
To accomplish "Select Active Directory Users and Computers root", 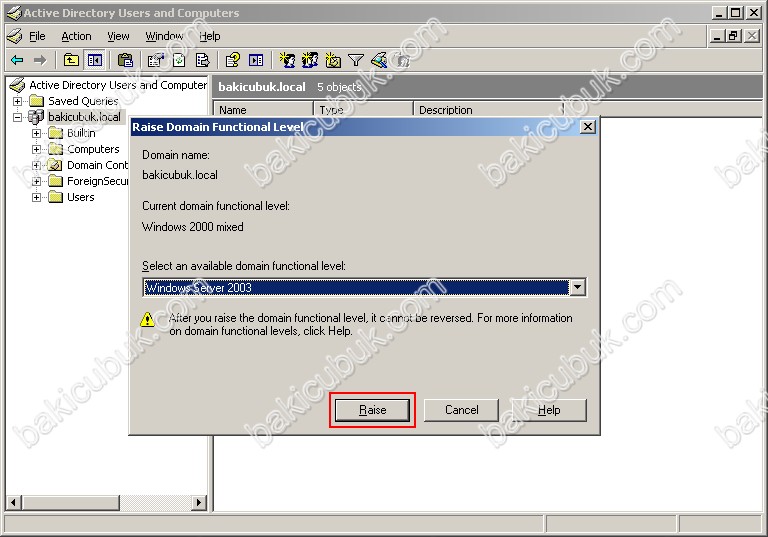I will [x=118, y=85].
